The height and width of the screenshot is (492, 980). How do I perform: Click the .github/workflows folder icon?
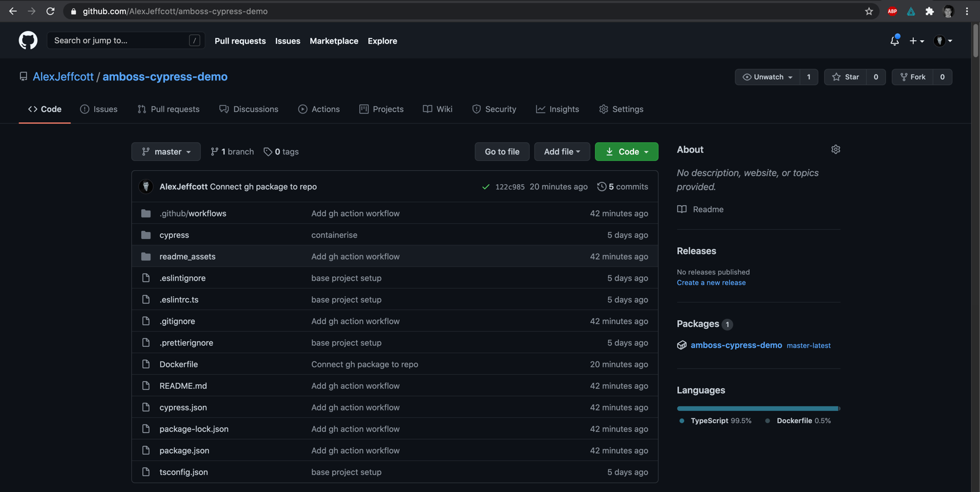(x=146, y=213)
